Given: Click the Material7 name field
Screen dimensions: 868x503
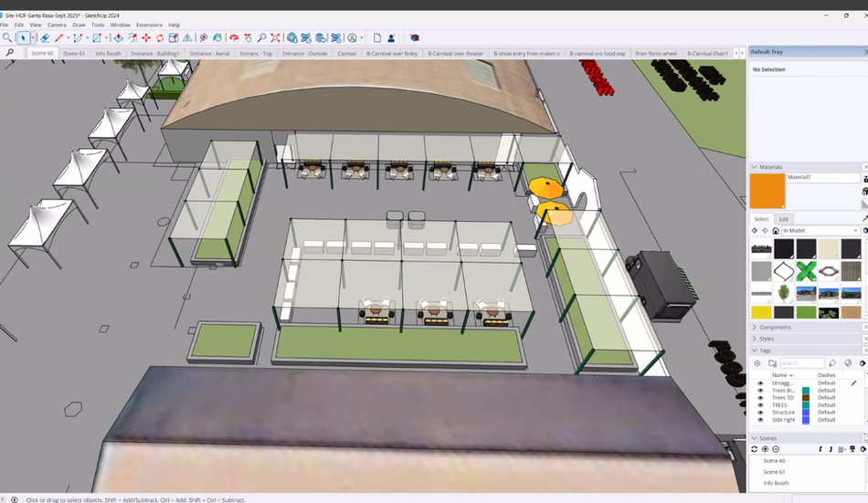Looking at the screenshot, I should coord(822,178).
